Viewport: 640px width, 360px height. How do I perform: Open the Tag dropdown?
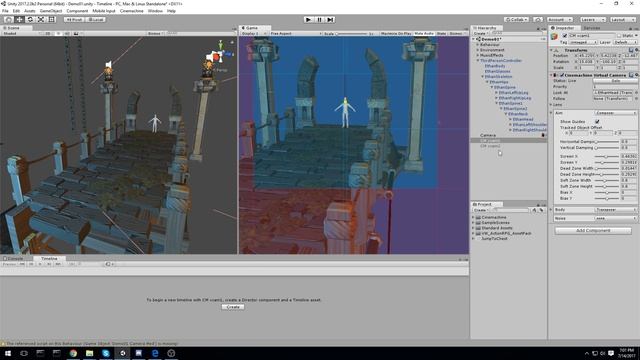click(582, 42)
